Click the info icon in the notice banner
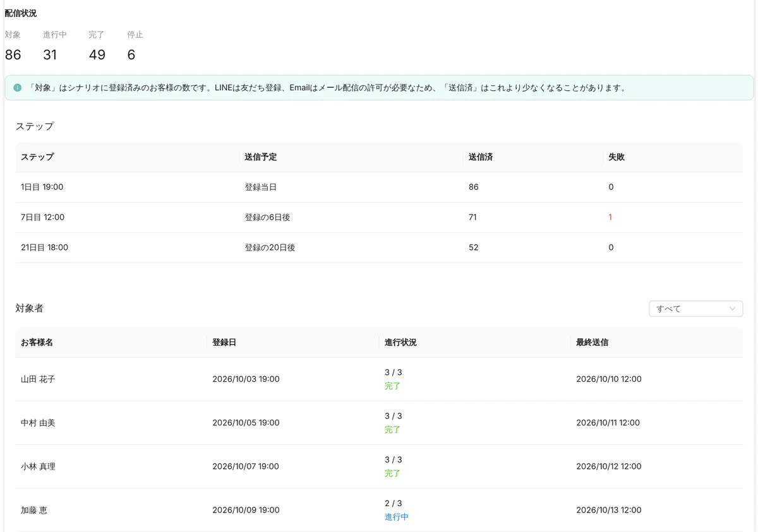Viewport: 758px width, 532px height. (x=18, y=88)
